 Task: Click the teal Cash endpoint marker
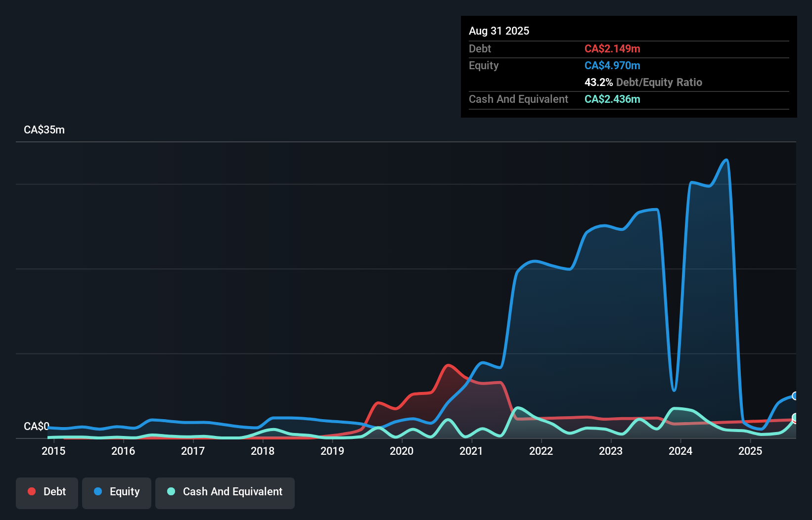coord(795,418)
